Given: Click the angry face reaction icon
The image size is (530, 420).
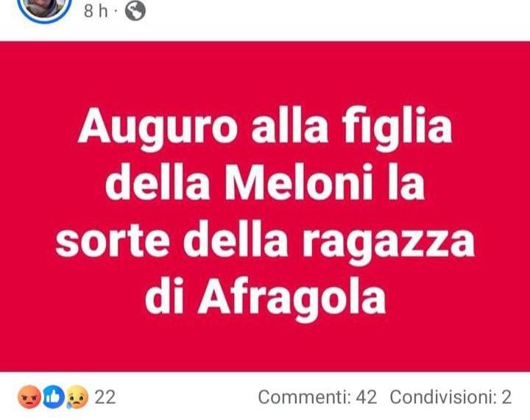Looking at the screenshot, I should [x=29, y=397].
